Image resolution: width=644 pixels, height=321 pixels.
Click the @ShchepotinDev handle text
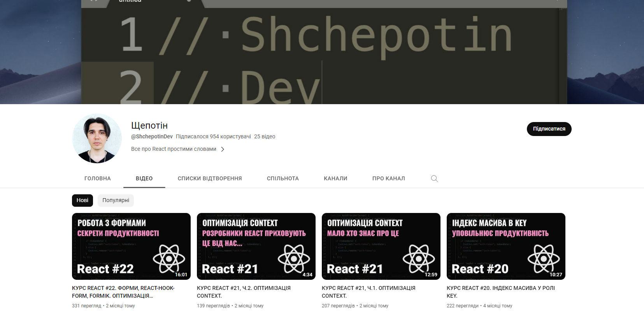[152, 137]
